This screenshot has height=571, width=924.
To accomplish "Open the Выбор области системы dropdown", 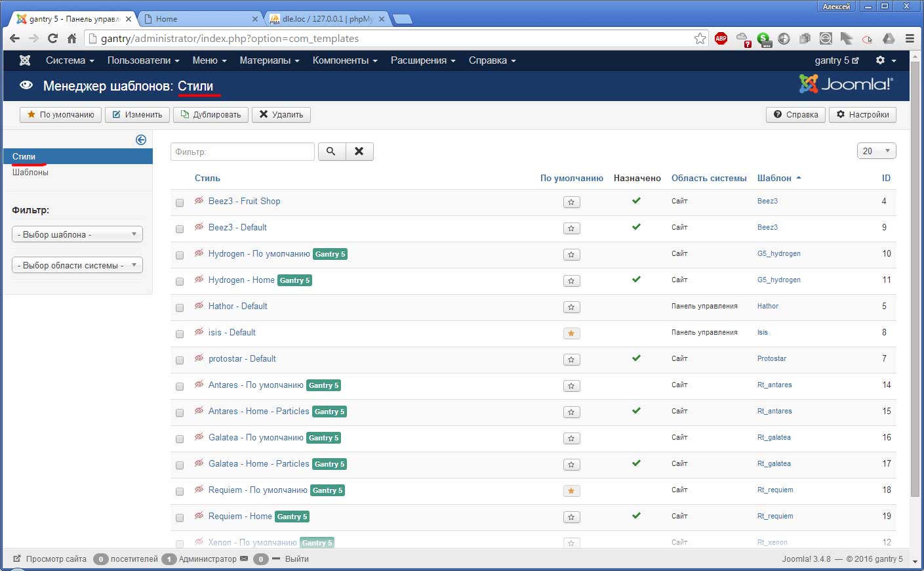I will (77, 265).
